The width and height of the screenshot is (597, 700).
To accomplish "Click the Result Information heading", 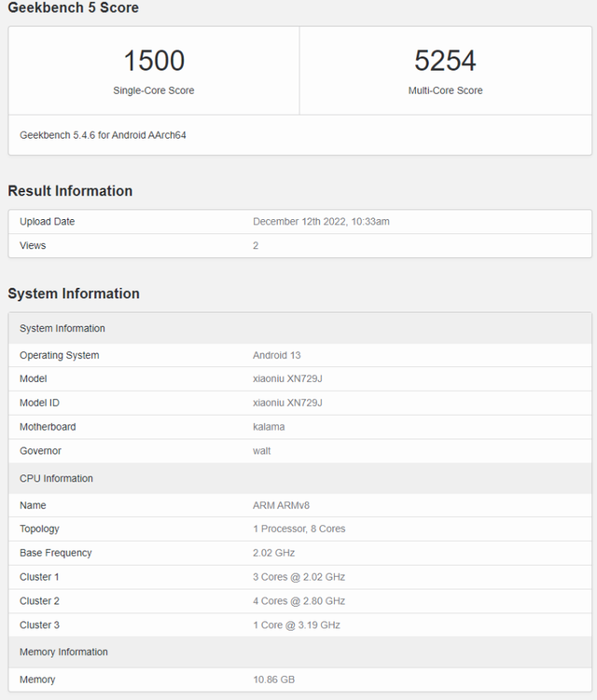I will [x=70, y=191].
